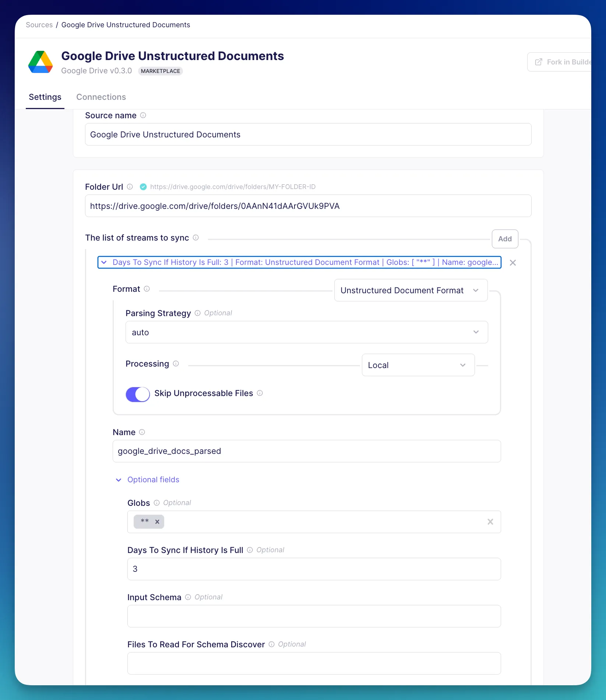Click info icon next to Folder Url
The width and height of the screenshot is (606, 700).
click(x=130, y=187)
